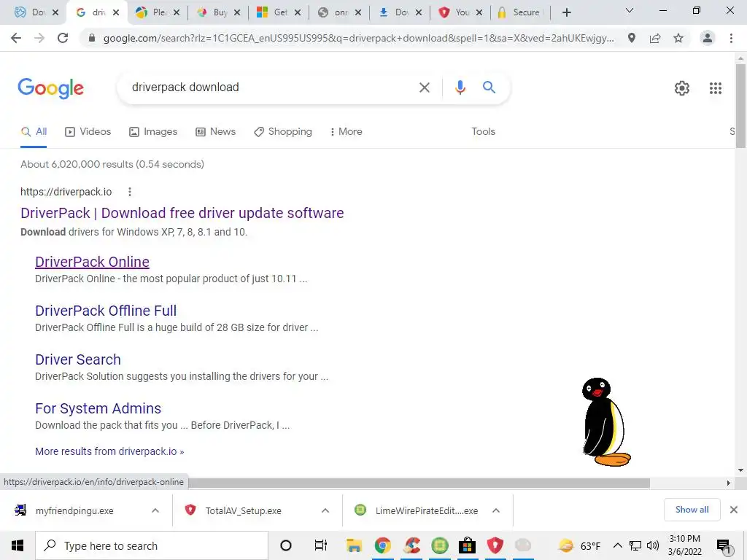
Task: Open the TotalAV_Setup.exe download
Action: [x=243, y=511]
